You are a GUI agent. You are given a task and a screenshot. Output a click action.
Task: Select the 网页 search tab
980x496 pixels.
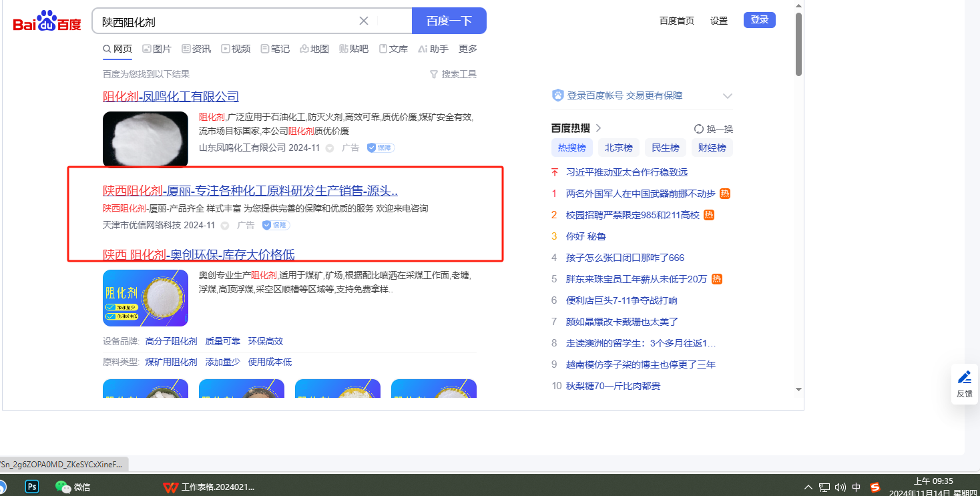pyautogui.click(x=117, y=49)
